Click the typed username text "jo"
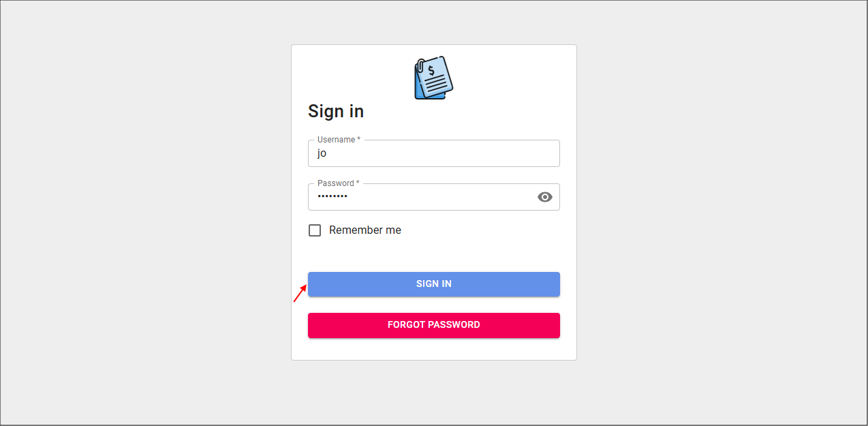 coord(322,154)
